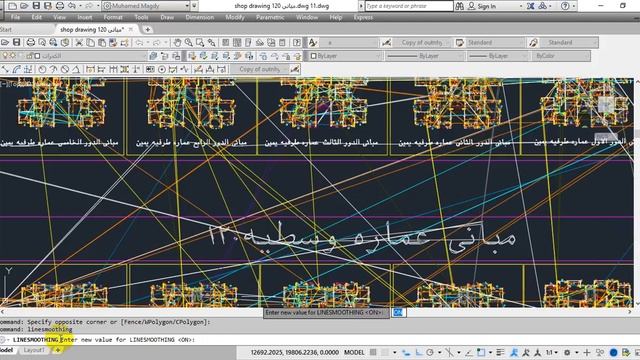Select the Diameter dimension tool
This screenshot has height=360, width=640.
click(65, 69)
